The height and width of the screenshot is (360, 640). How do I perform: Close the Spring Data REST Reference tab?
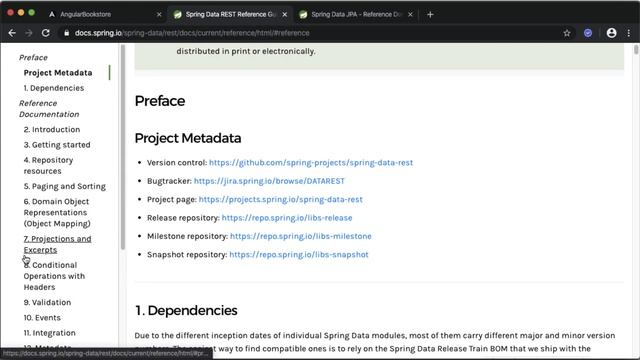click(x=285, y=15)
